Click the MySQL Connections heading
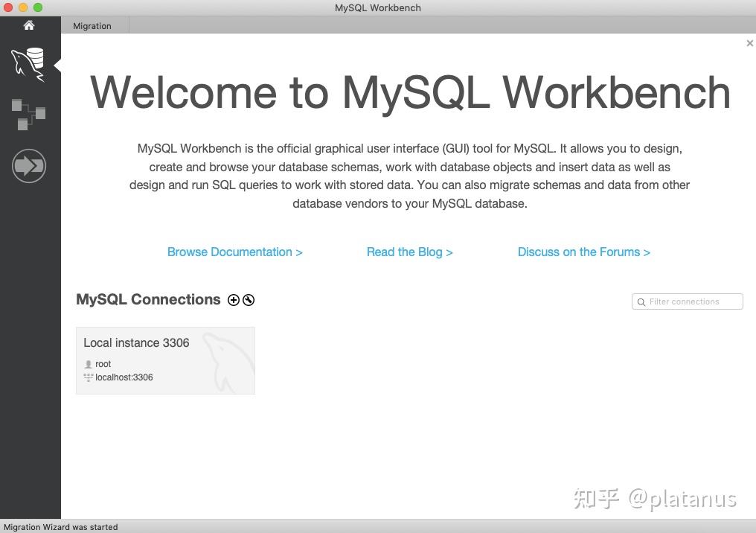Viewport: 756px width, 533px height. coord(148,299)
